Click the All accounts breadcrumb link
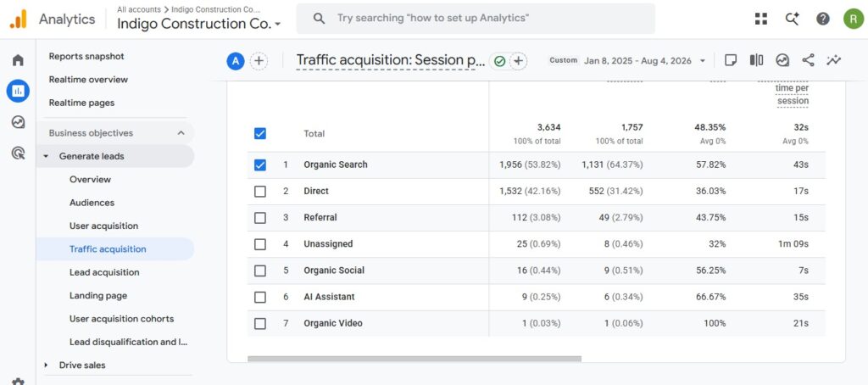 point(138,9)
